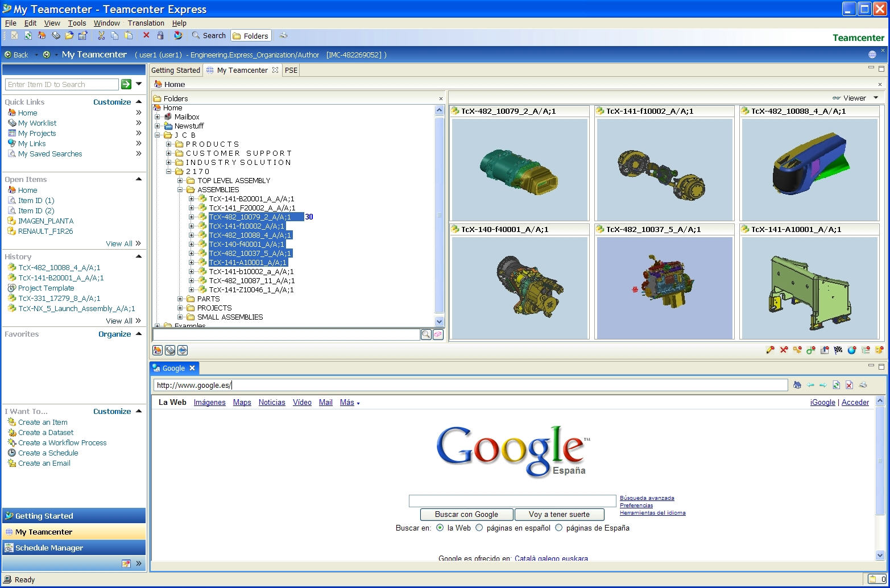The height and width of the screenshot is (588, 890).
Task: Click the Paste icon in the toolbar
Action: click(x=129, y=35)
